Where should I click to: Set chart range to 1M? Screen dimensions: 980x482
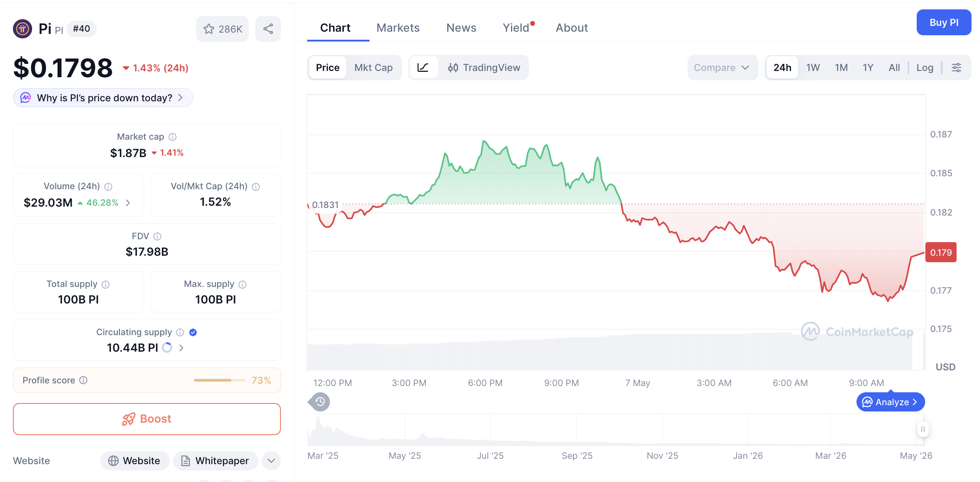point(841,68)
